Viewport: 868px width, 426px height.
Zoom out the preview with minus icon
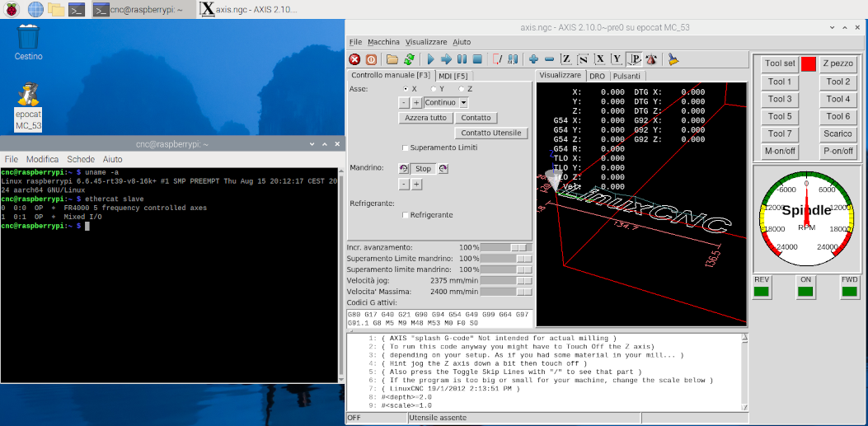click(x=549, y=59)
